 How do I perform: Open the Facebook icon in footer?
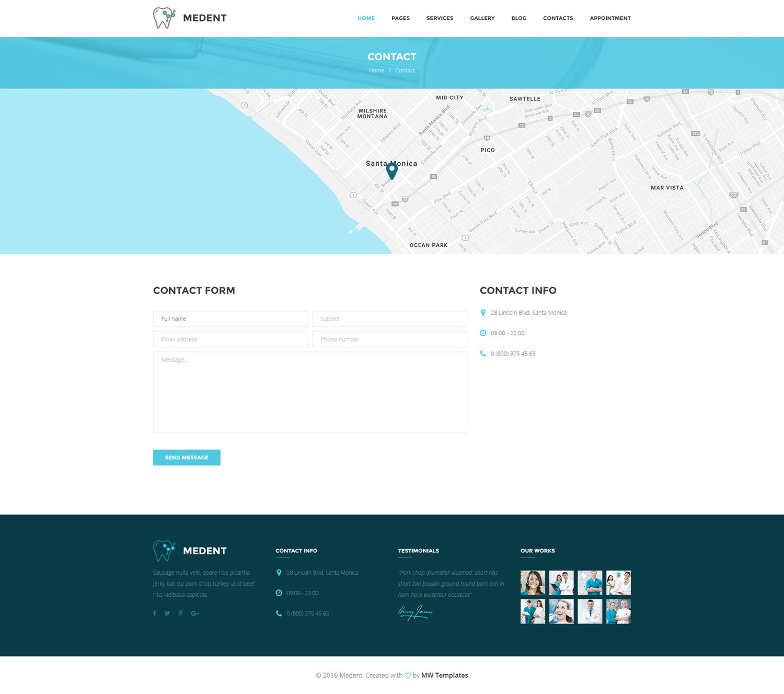155,613
